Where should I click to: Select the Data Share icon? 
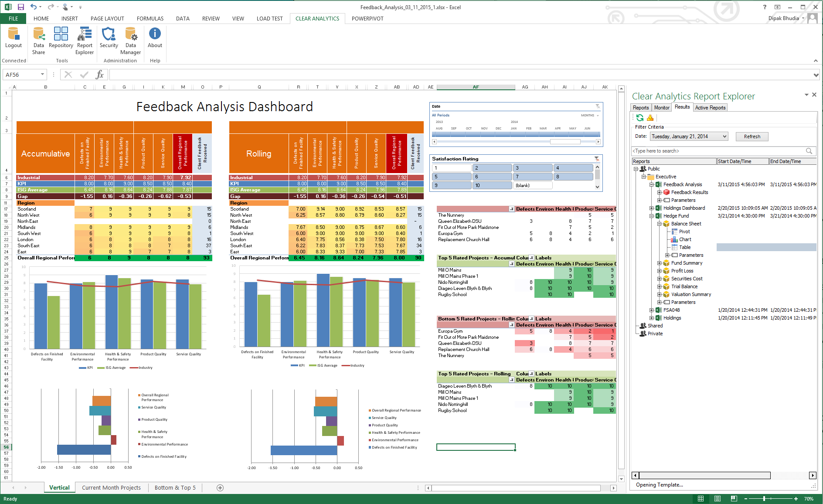(x=38, y=39)
